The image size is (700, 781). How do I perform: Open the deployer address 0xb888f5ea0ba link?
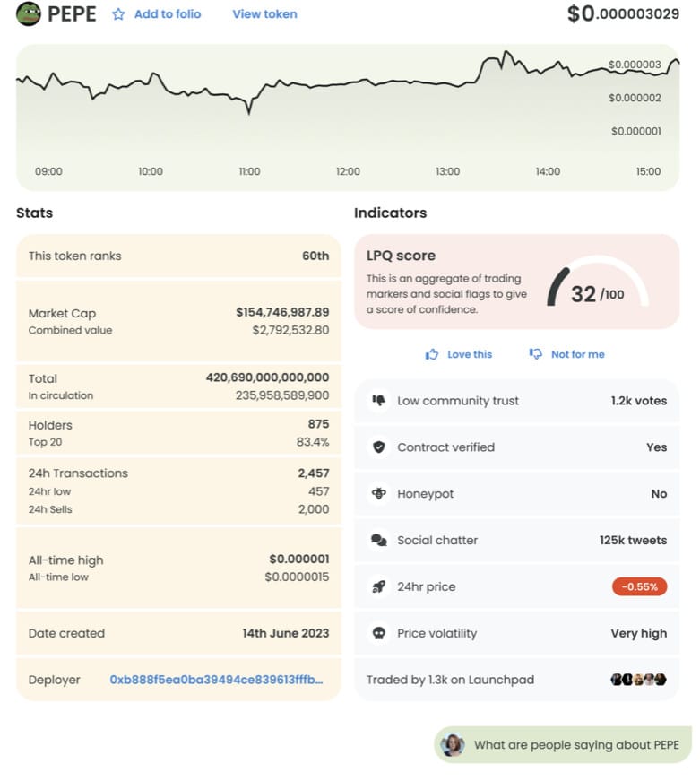pyautogui.click(x=216, y=680)
